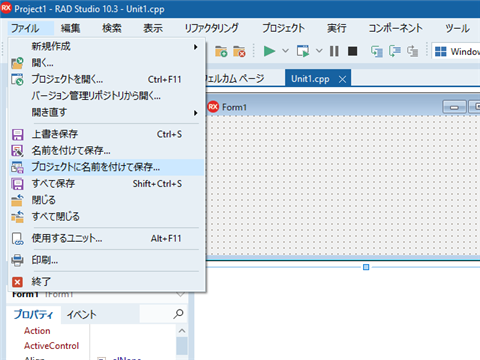The height and width of the screenshot is (360, 480).
Task: Open the ファイル menu
Action: (x=30, y=28)
